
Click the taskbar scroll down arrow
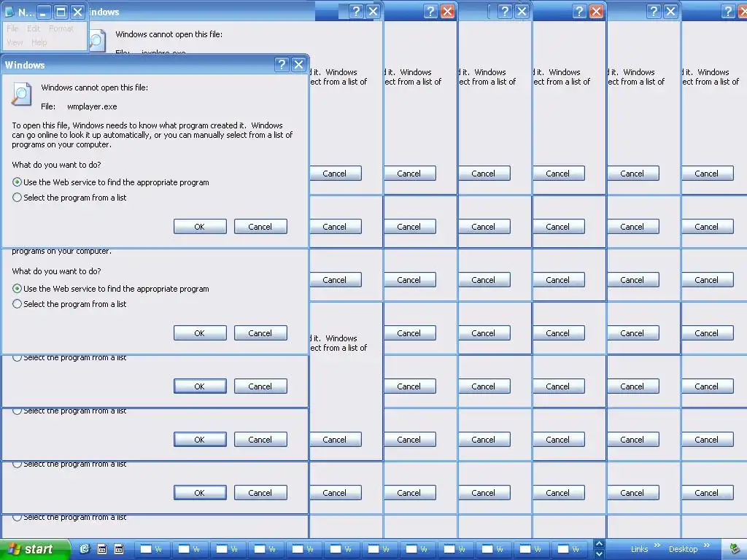[600, 554]
